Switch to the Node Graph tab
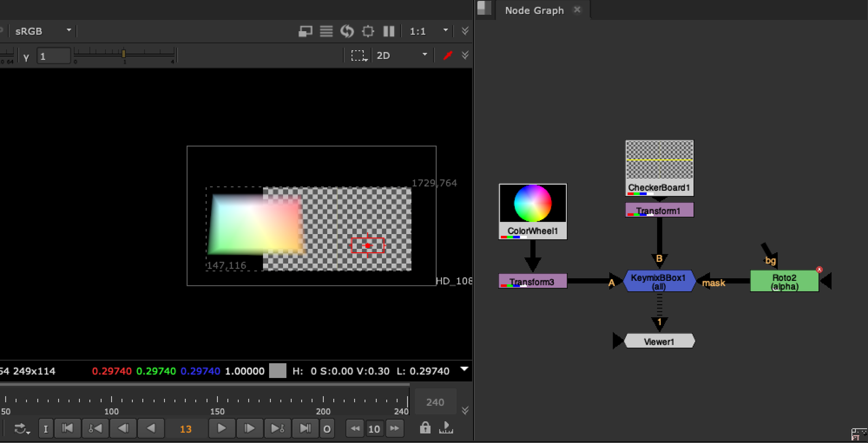The height and width of the screenshot is (443, 868). (x=534, y=10)
